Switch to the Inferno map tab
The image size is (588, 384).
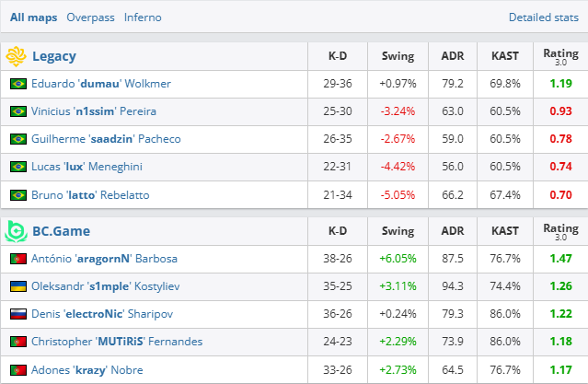[x=143, y=17]
